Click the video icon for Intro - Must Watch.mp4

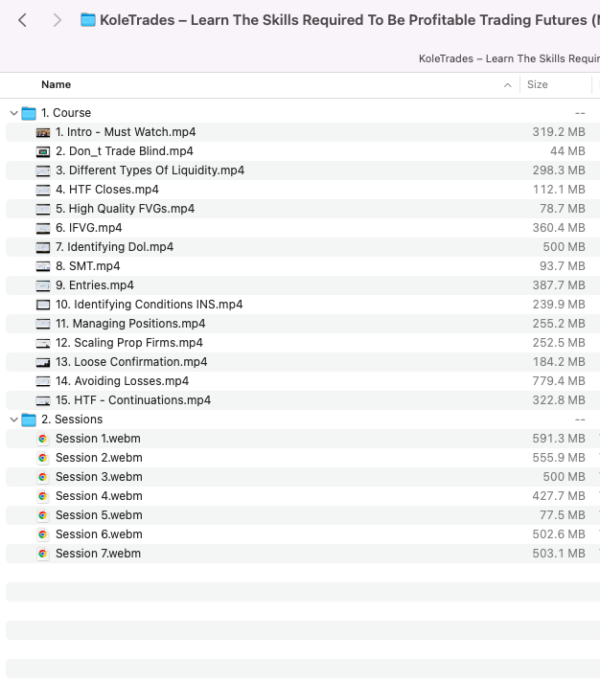(43, 132)
